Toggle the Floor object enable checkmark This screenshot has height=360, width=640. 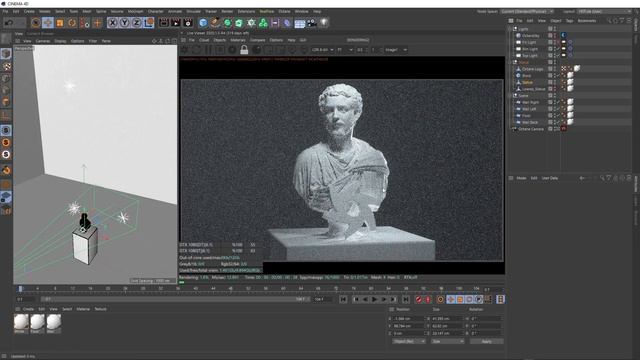(558, 116)
